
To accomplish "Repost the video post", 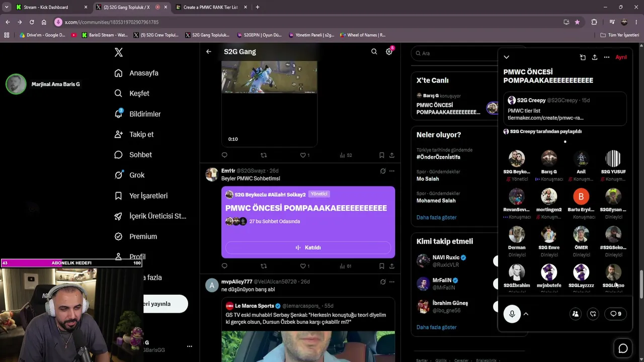I will (x=264, y=155).
